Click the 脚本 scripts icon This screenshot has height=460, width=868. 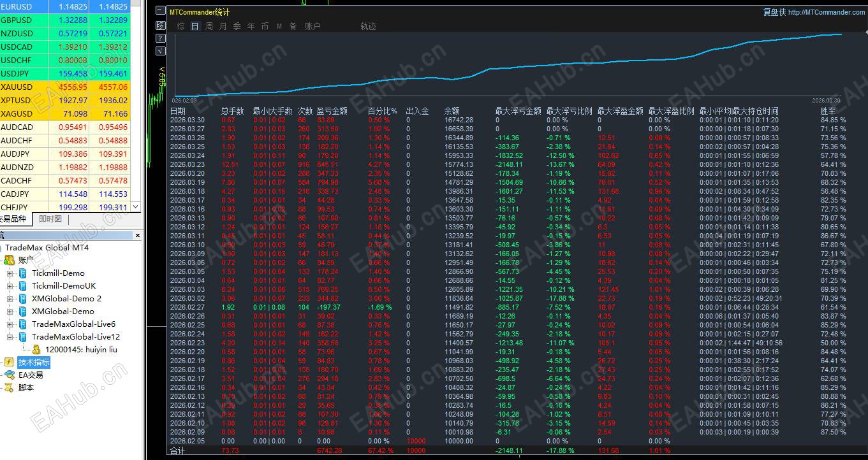click(x=9, y=387)
